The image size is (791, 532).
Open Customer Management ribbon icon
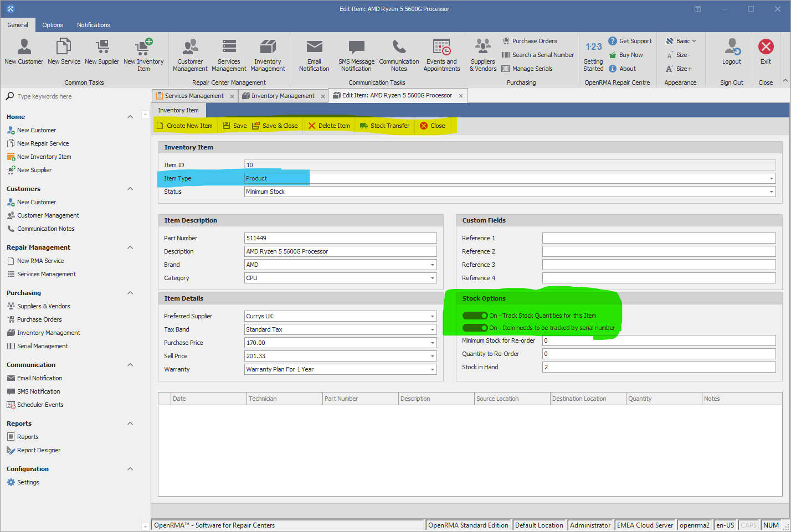coord(190,55)
